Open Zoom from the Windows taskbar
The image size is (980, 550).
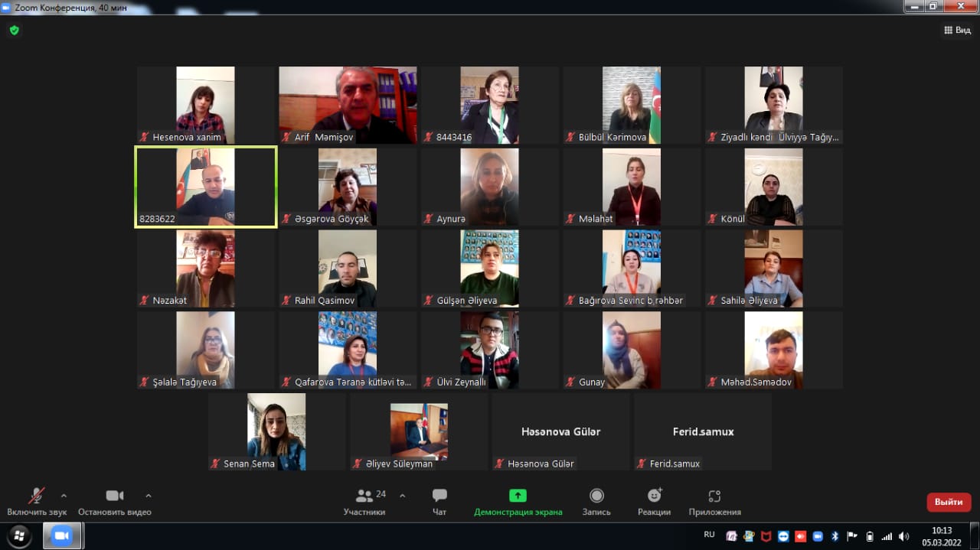click(x=62, y=535)
